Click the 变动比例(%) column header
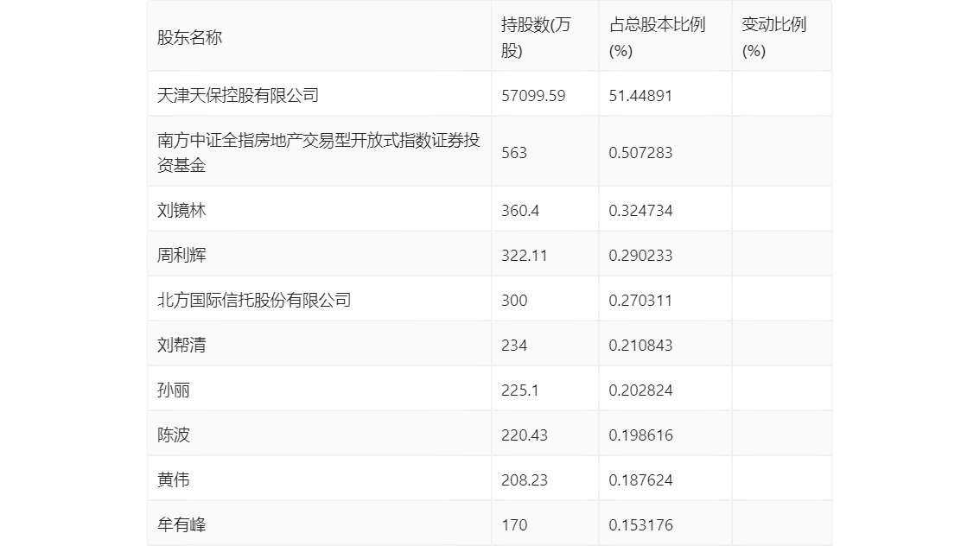Viewport: 980px width, 546px height. tap(773, 37)
